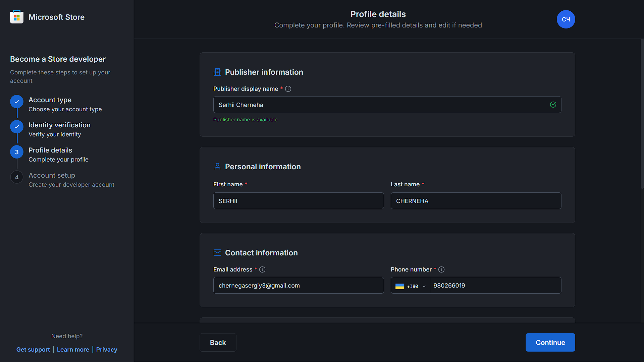This screenshot has height=362, width=644.
Task: Click the First name input showing SERHII
Action: tap(298, 201)
